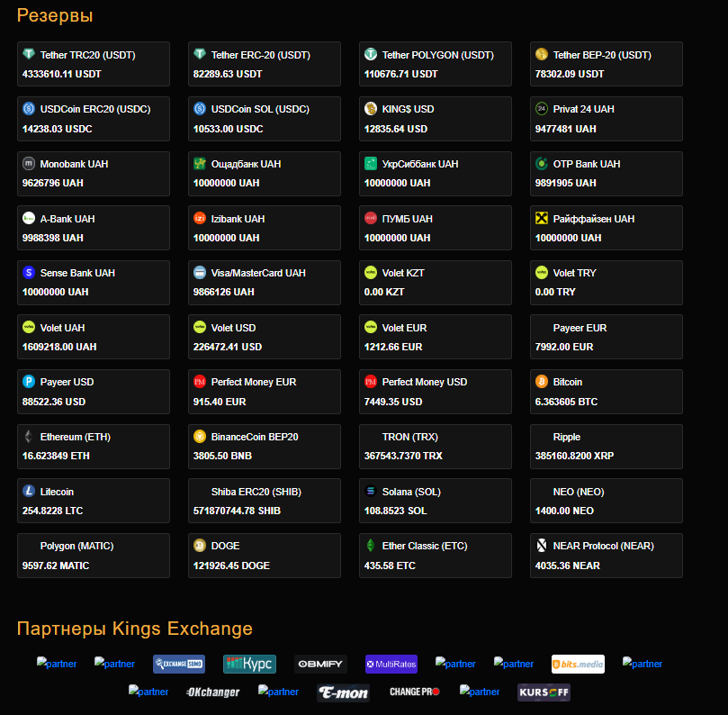
Task: Open the CHANGEPRO partner link
Action: [x=414, y=692]
